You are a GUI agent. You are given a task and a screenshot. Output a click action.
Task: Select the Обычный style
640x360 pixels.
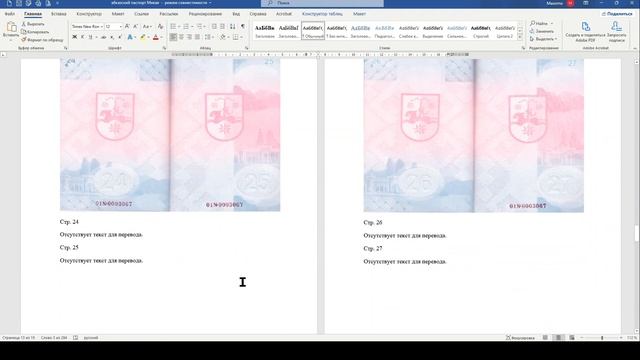(313, 31)
